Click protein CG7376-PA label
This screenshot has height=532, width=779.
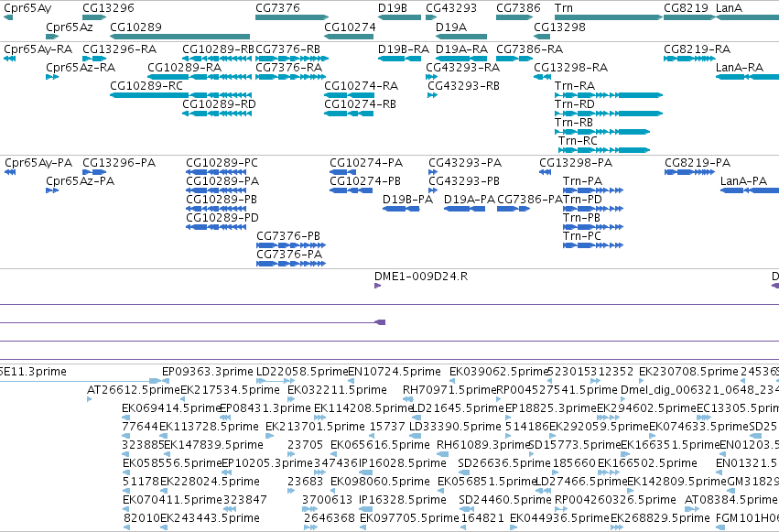pos(289,255)
